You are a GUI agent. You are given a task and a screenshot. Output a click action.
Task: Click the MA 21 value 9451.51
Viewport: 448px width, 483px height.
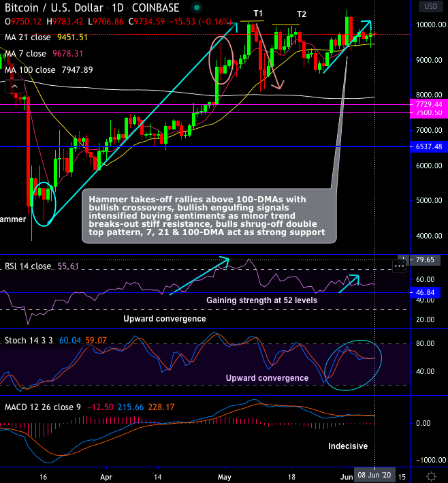pos(72,37)
